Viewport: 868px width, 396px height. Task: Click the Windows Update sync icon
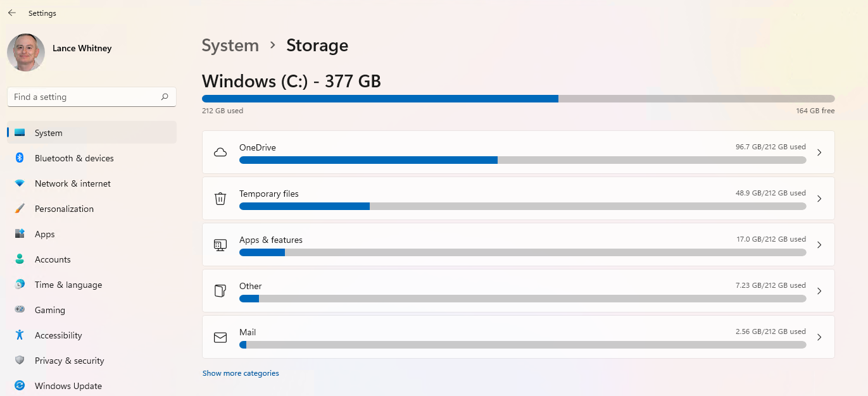(20, 386)
